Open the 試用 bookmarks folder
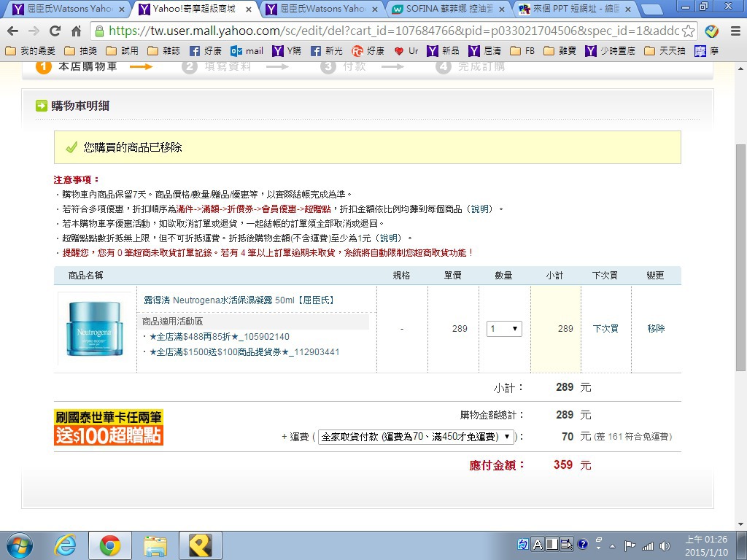Screen dimensions: 747x560 (123, 50)
